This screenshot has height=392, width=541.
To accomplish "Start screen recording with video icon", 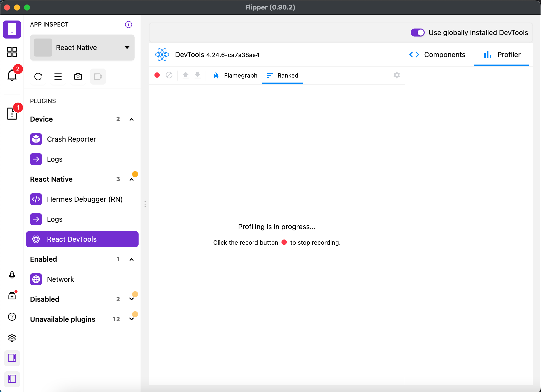I will pyautogui.click(x=98, y=77).
